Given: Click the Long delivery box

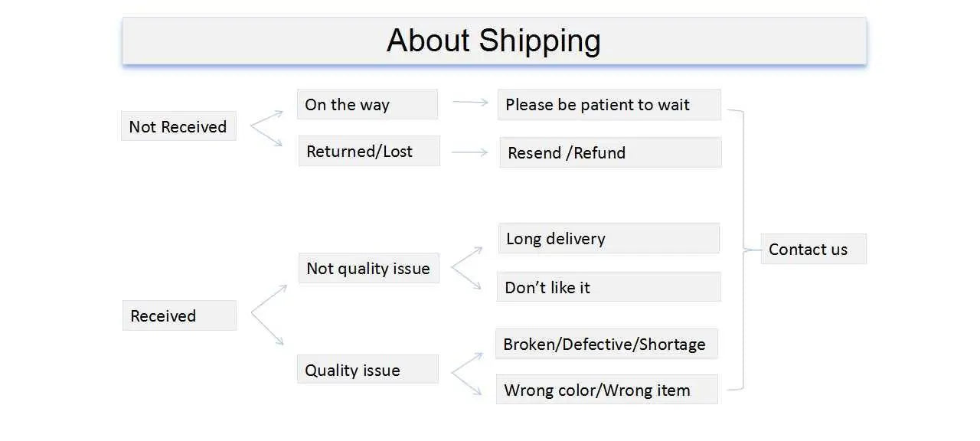Looking at the screenshot, I should [x=609, y=238].
